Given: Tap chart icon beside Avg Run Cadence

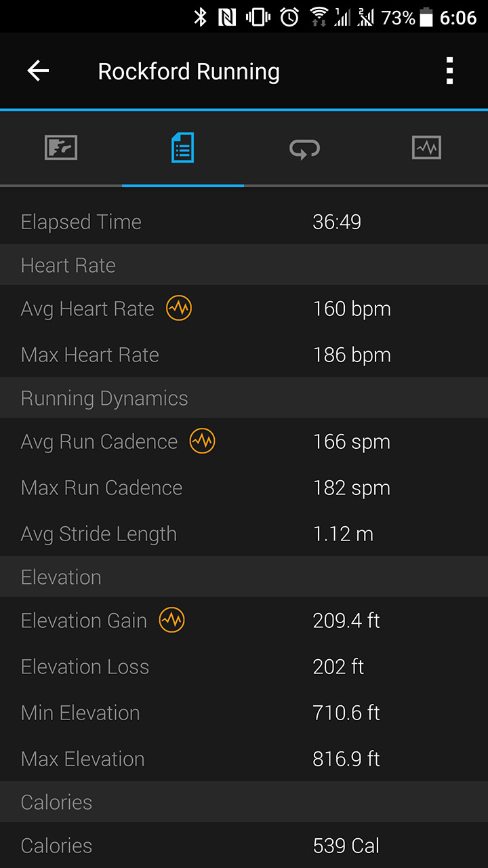Looking at the screenshot, I should point(202,441).
